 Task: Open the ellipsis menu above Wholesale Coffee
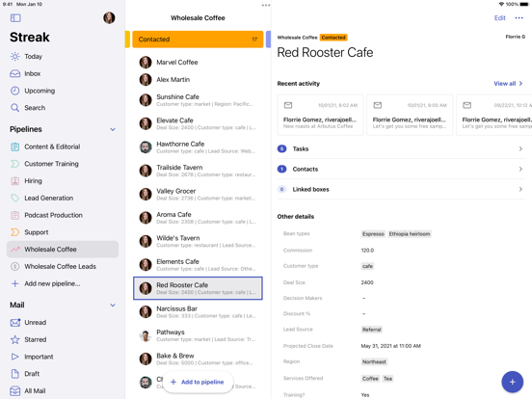coord(266,5)
